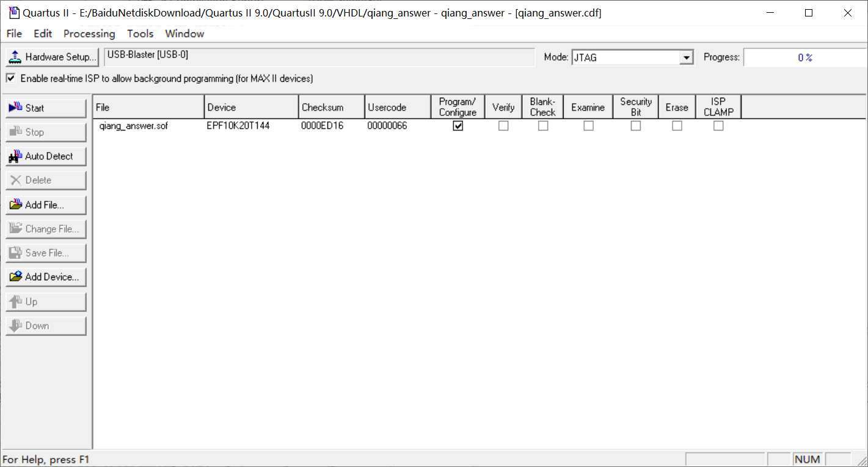Click the Checksum column header
This screenshot has height=467, width=868.
(332, 107)
